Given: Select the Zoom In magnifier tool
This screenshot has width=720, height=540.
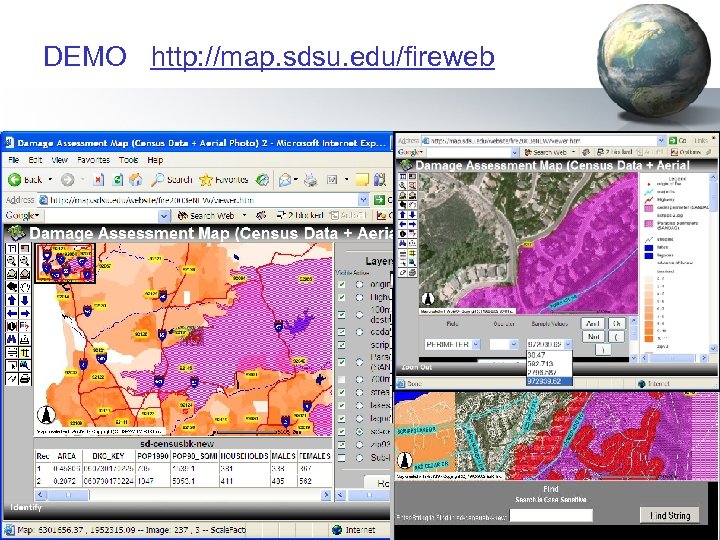Looking at the screenshot, I should point(12,262).
